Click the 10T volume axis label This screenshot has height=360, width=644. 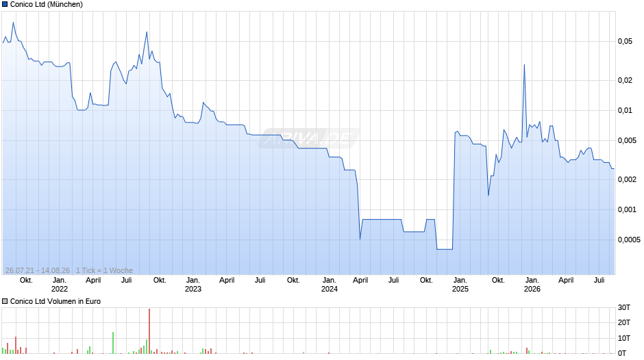tap(624, 338)
